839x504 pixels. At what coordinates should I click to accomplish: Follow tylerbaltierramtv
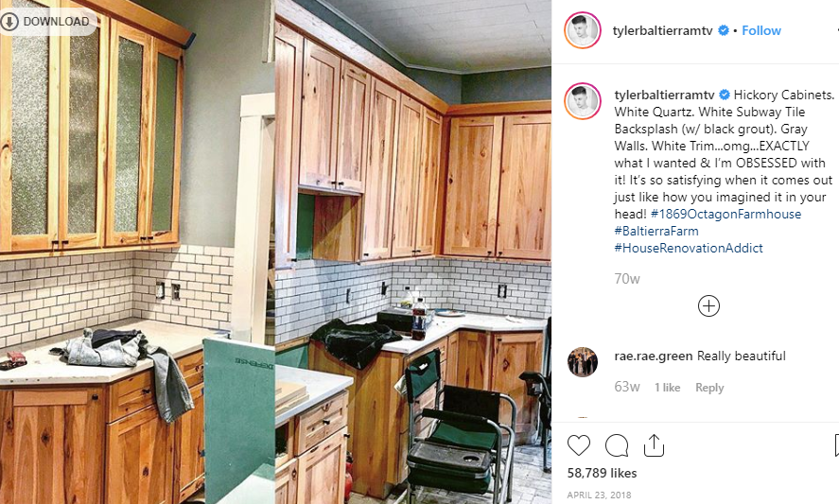click(761, 30)
